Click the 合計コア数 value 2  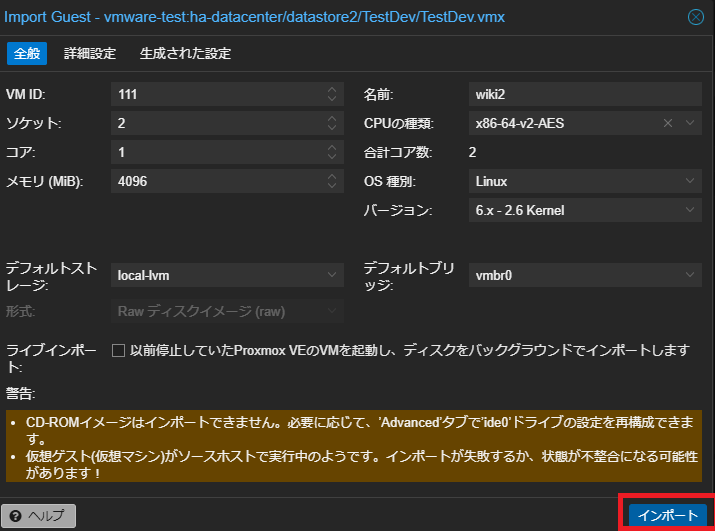click(472, 152)
